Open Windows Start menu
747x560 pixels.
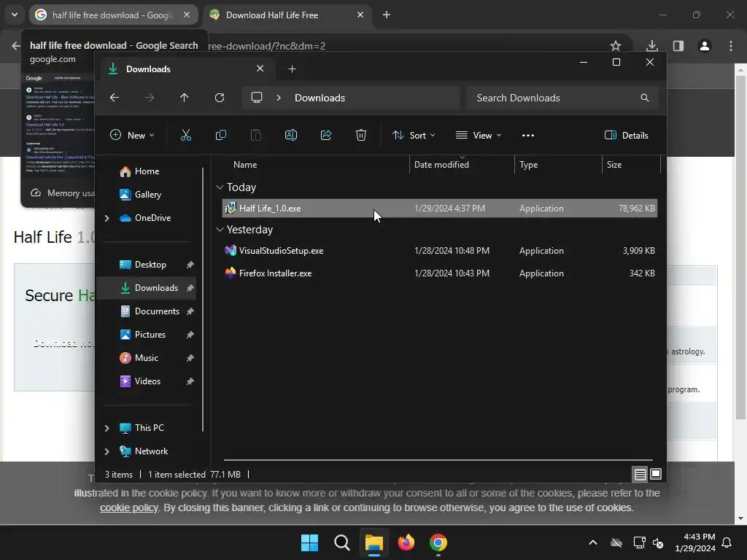coord(309,542)
